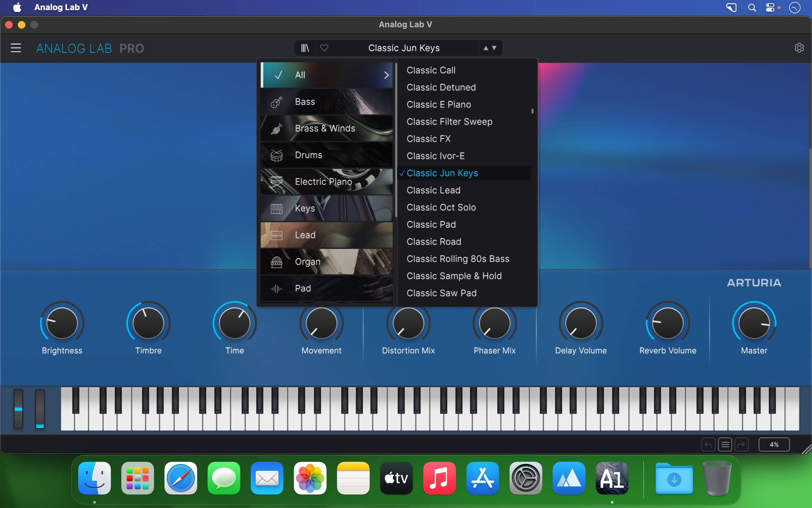Open Safari from the Dock
This screenshot has width=812, height=508.
click(181, 478)
